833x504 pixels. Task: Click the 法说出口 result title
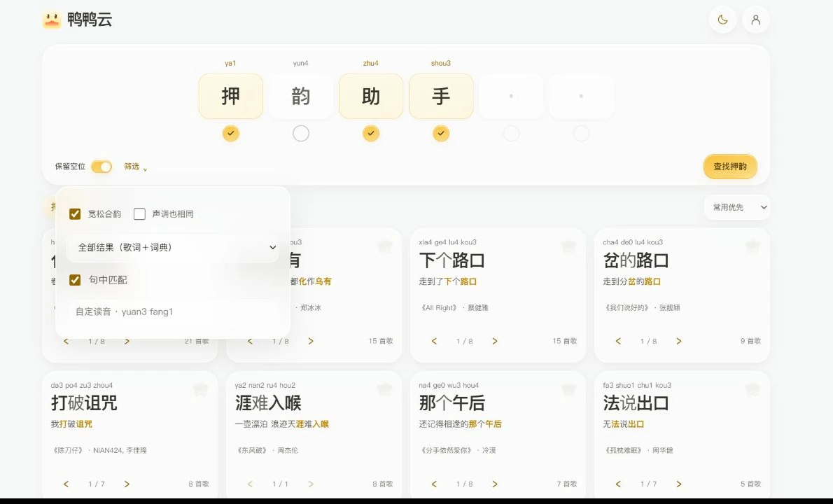coord(636,403)
